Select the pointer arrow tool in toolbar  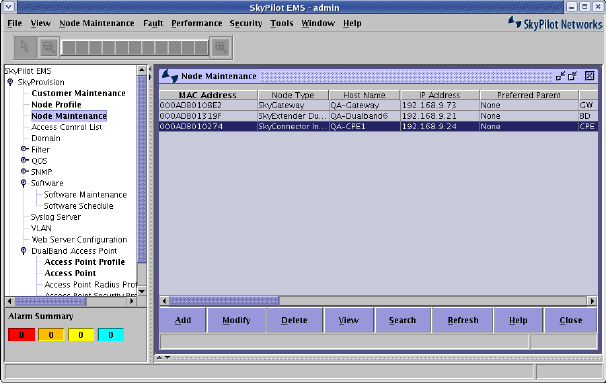(25, 47)
